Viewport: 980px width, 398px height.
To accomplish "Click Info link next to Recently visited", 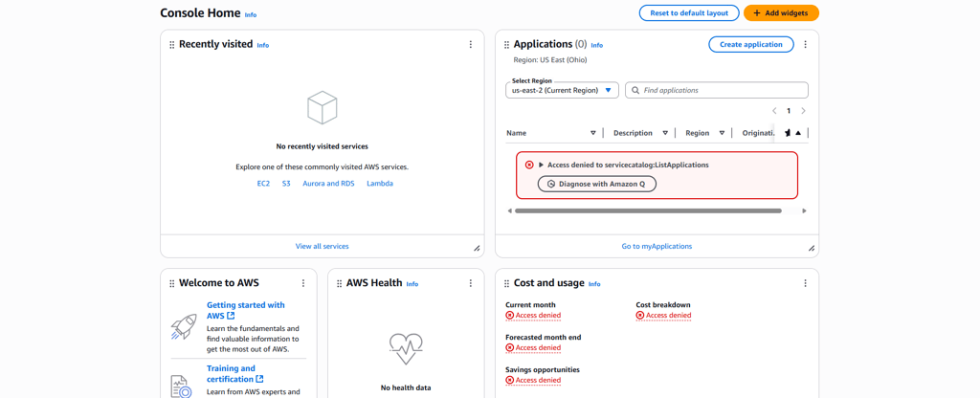I will pos(263,46).
